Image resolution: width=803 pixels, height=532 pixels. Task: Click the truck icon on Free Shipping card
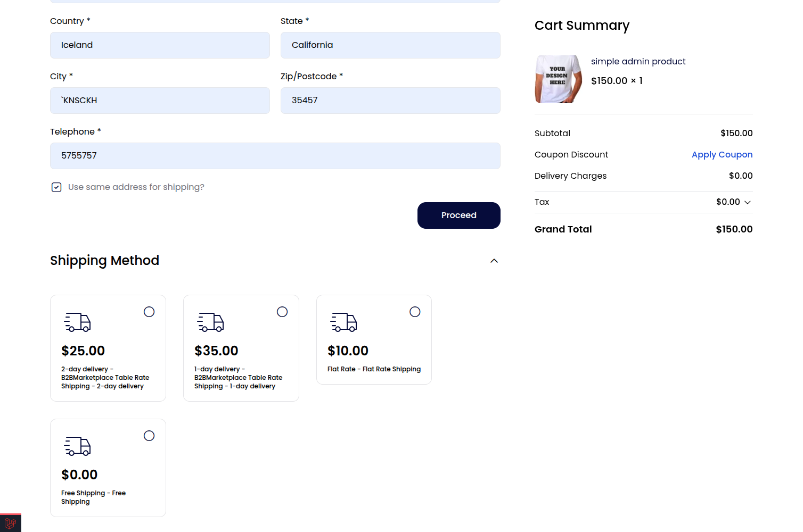pos(78,446)
